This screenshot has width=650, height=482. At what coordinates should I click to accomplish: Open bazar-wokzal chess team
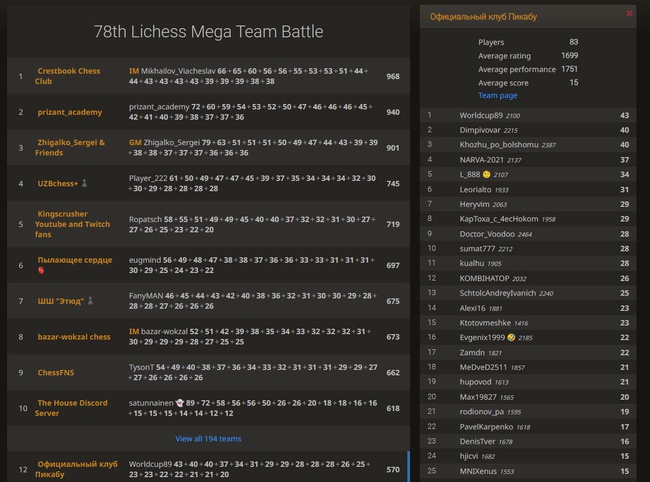[74, 337]
